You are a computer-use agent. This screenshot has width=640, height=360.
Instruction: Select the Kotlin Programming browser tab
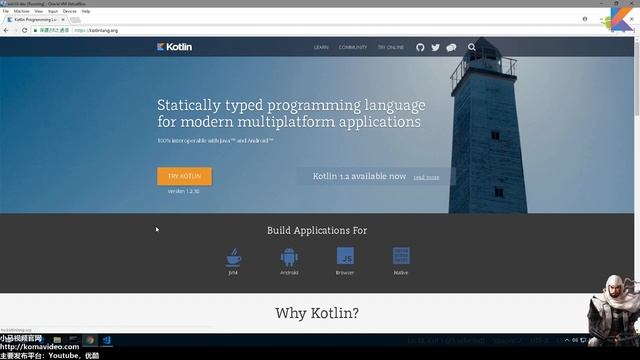pos(35,20)
